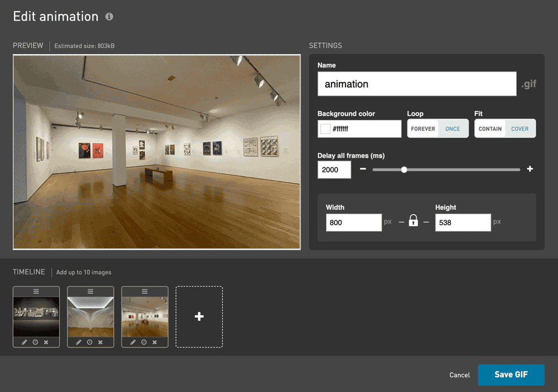Open delay clock for the first frame
Viewport: 558px width, 392px height.
(35, 342)
